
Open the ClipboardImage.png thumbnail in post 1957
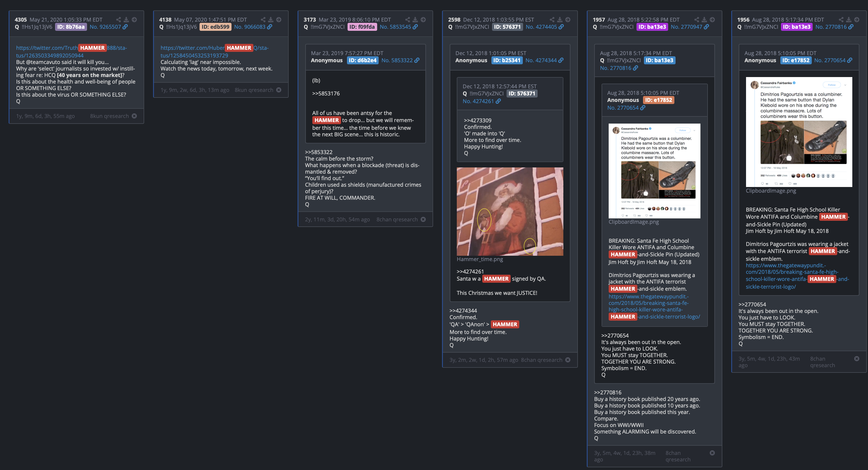pos(654,171)
